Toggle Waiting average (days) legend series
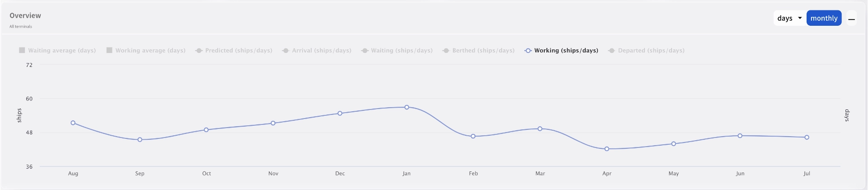Screen dimensions: 868x190 (x=57, y=51)
